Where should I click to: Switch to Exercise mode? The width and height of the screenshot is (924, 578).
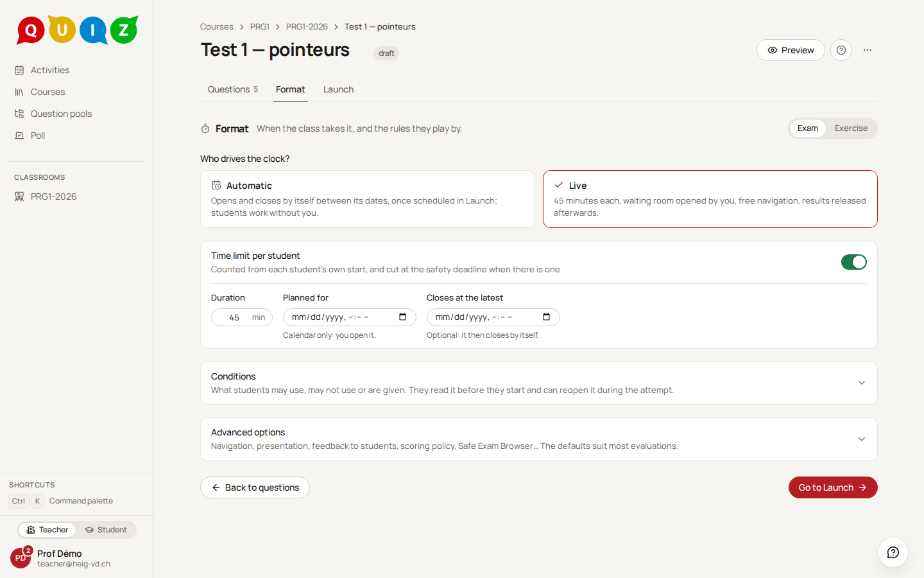(x=851, y=128)
